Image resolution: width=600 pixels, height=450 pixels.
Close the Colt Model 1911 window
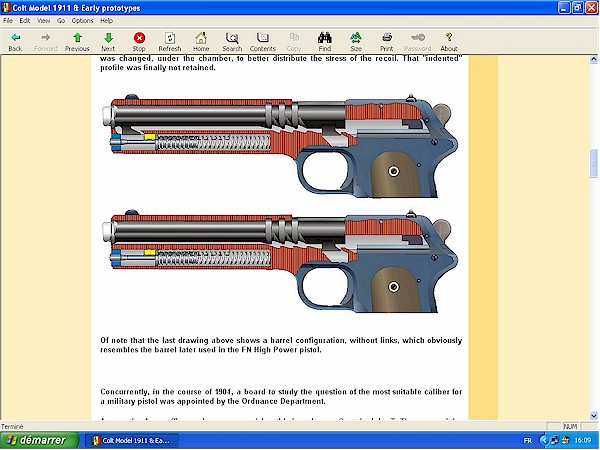point(592,8)
